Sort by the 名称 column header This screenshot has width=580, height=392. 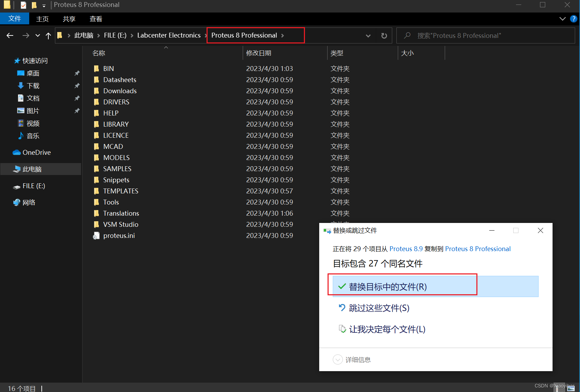[99, 53]
